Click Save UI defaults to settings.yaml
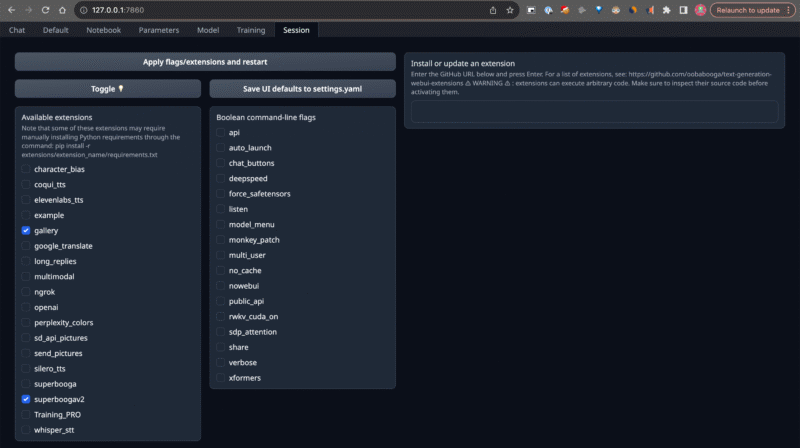The image size is (800, 448). coord(302,89)
